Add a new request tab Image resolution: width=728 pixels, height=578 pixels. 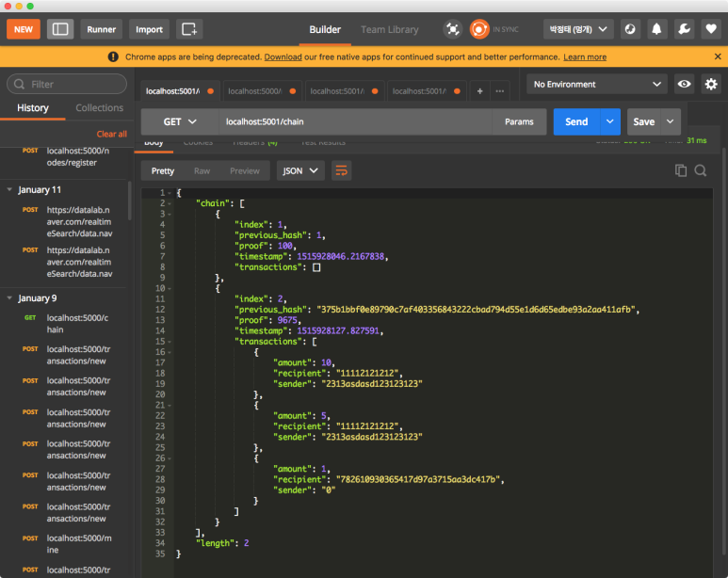click(479, 91)
